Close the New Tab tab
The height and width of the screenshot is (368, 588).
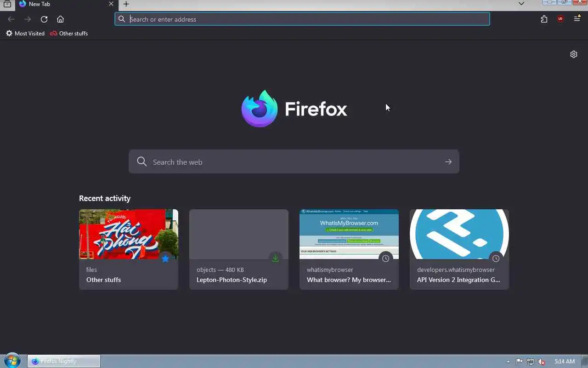coord(111,4)
